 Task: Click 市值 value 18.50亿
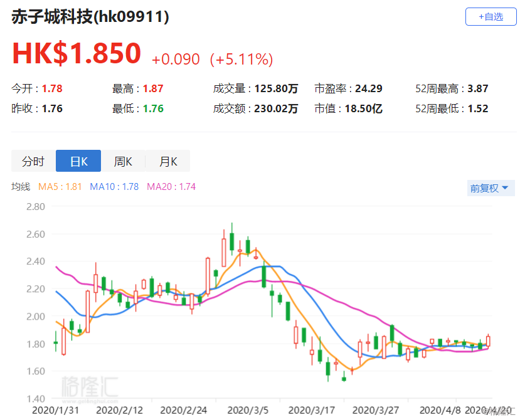point(363,108)
